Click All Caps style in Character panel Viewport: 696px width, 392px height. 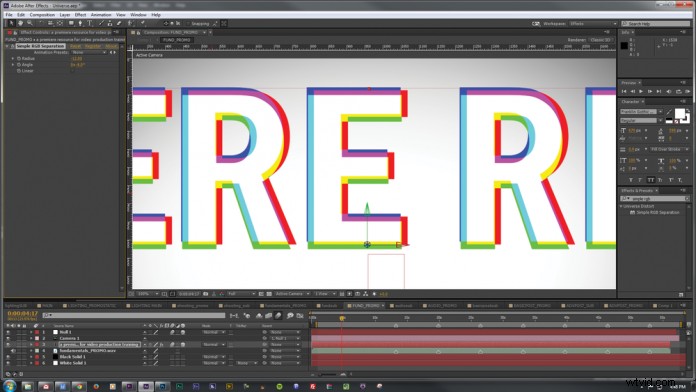(650, 180)
